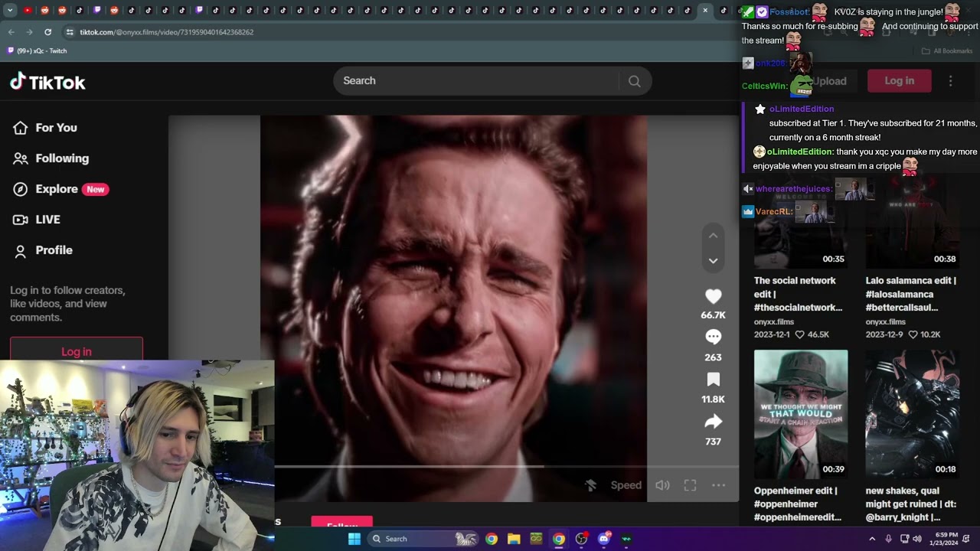Enter fullscreen on the video player
The image size is (980, 551).
tap(690, 485)
